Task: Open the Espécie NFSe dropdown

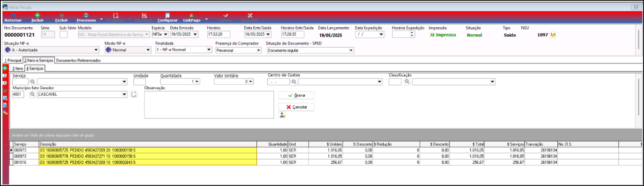Action: coord(166,34)
